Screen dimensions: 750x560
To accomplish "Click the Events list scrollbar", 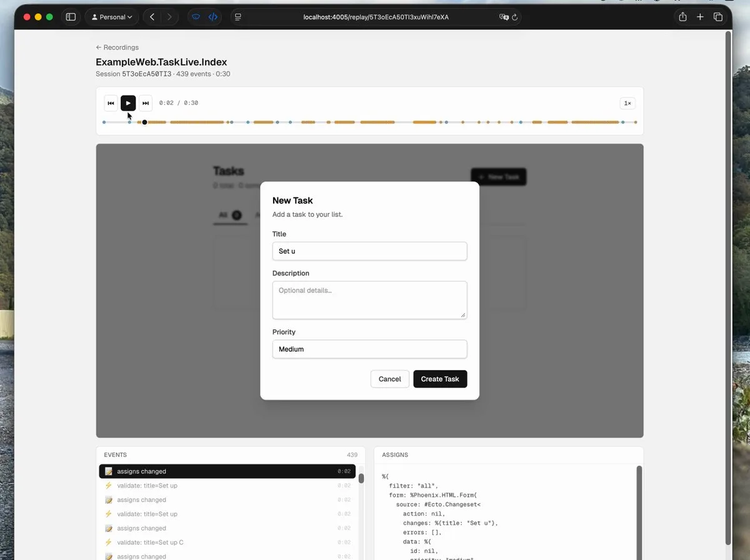I will point(361,478).
